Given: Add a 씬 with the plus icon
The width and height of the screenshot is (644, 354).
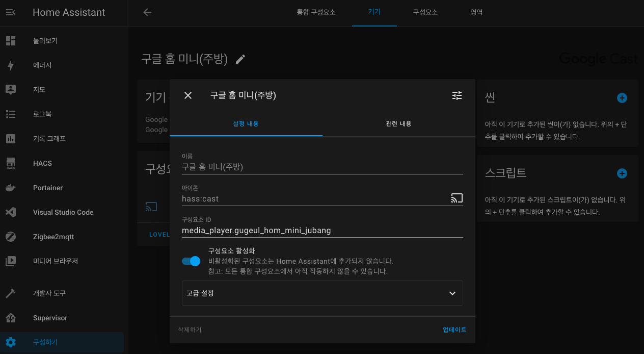Looking at the screenshot, I should point(622,98).
